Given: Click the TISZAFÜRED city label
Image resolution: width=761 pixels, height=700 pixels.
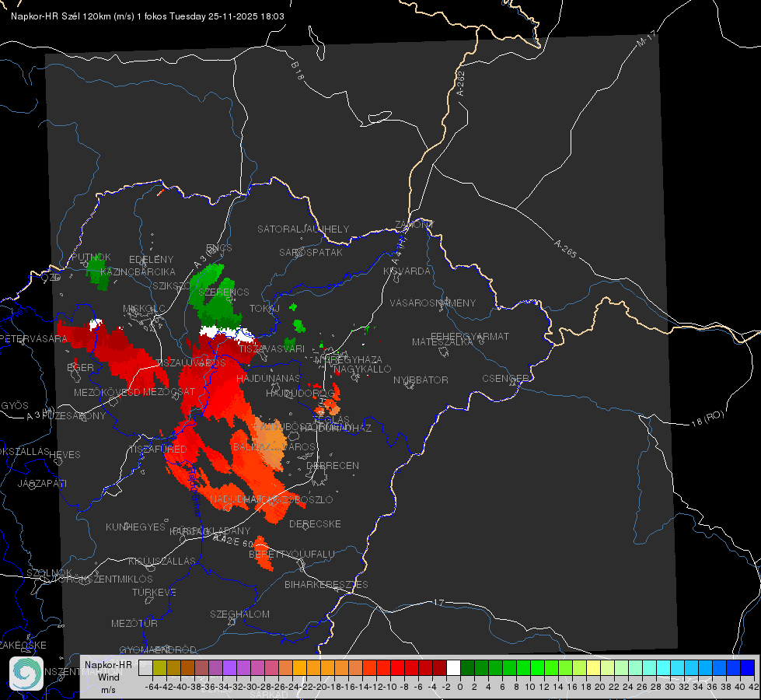Looking at the screenshot, I should pyautogui.click(x=159, y=449).
